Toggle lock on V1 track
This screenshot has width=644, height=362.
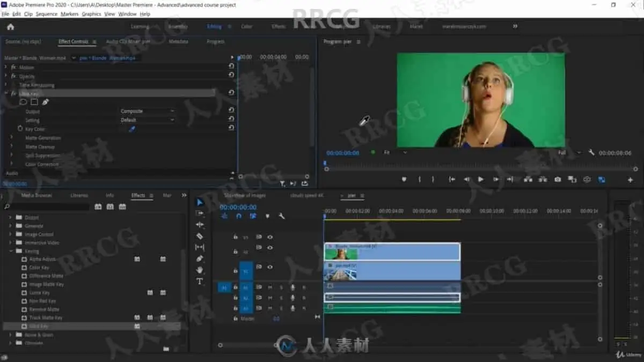[x=235, y=271]
